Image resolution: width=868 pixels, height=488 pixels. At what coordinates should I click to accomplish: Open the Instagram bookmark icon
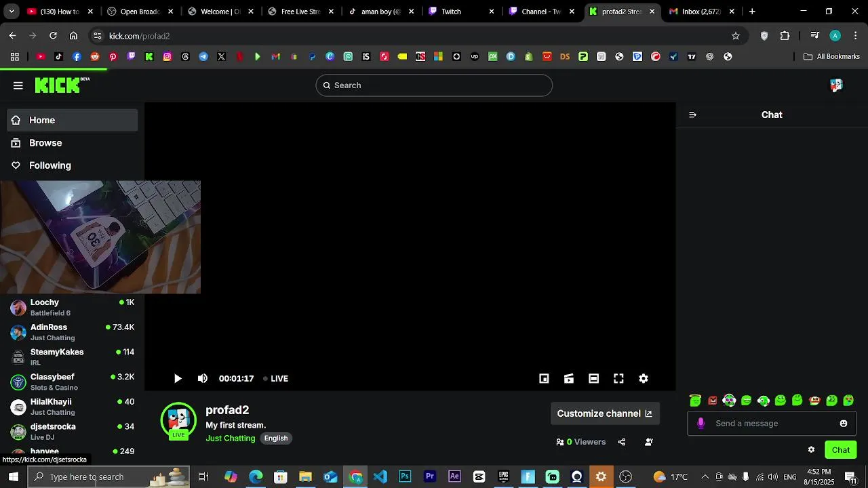tap(167, 57)
